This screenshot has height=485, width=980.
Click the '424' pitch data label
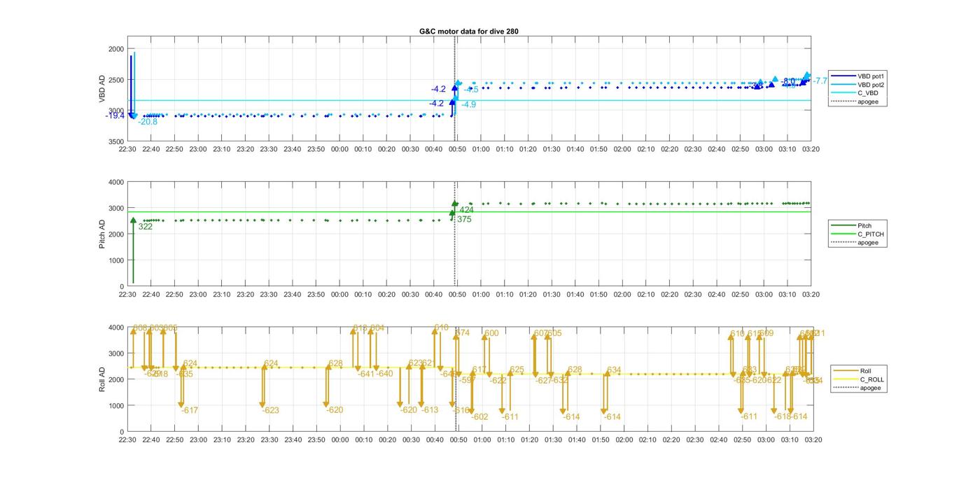467,210
